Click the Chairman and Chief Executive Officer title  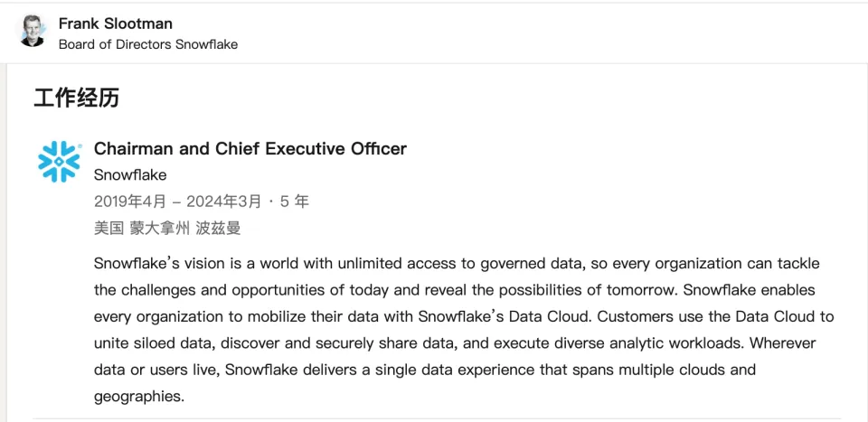click(x=250, y=149)
